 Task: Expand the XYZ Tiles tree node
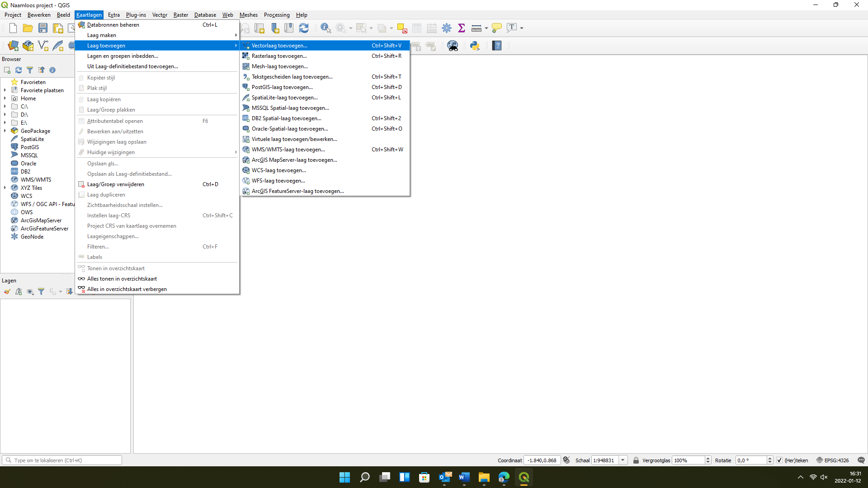pyautogui.click(x=5, y=188)
